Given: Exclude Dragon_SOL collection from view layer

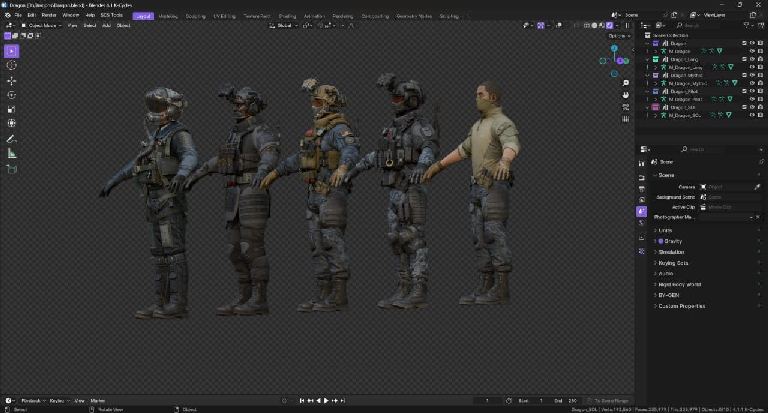Looking at the screenshot, I should tap(744, 107).
